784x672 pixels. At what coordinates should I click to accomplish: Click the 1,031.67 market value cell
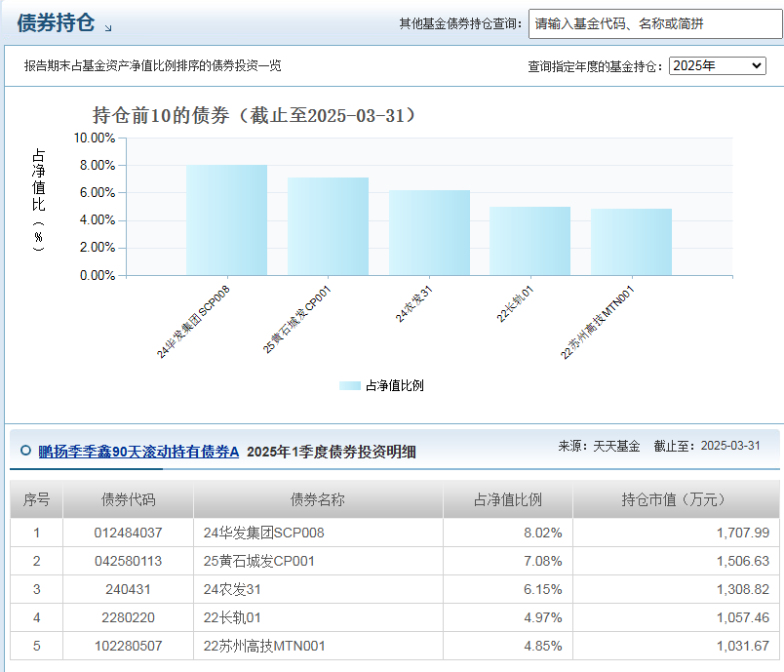pyautogui.click(x=676, y=646)
